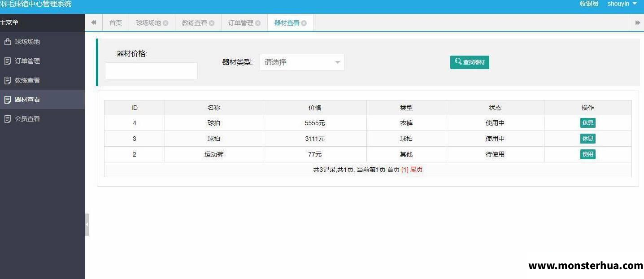Open 教练查看 in the sidebar menu
This screenshot has width=644, height=279.
42,80
